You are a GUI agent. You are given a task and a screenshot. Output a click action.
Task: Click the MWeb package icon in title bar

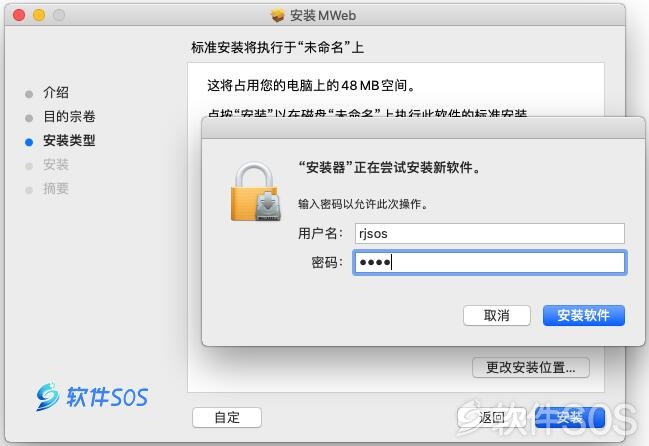pos(278,15)
